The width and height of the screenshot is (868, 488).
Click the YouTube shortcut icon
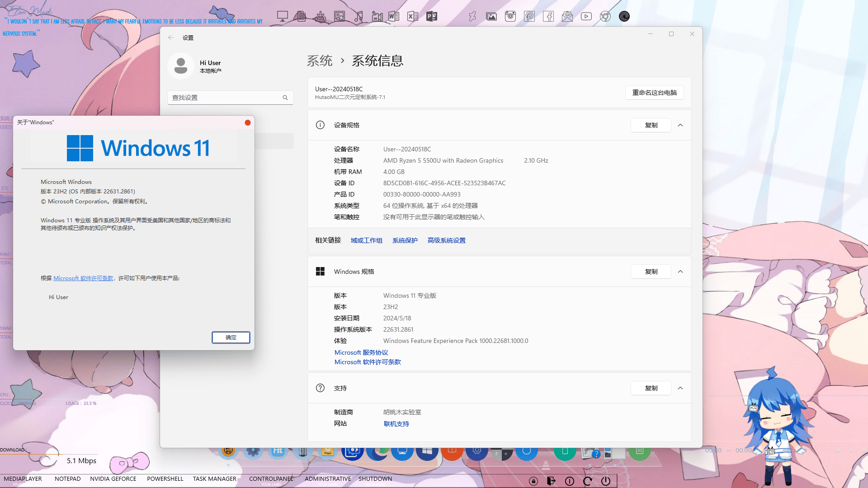click(586, 17)
